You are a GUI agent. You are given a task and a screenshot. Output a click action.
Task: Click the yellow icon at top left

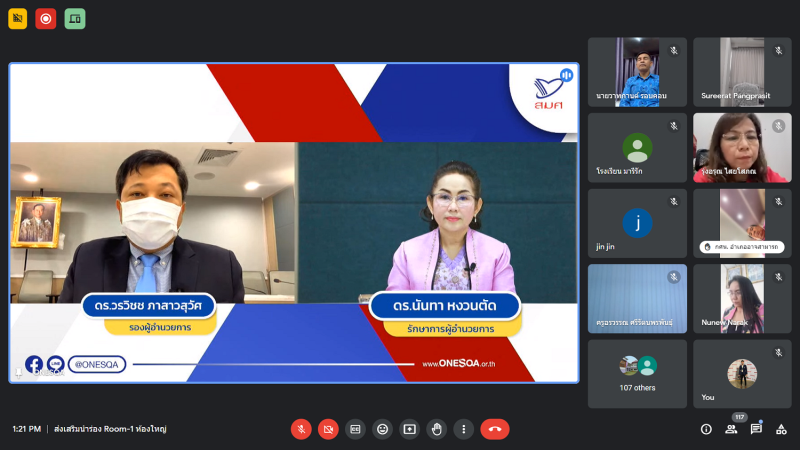point(18,18)
